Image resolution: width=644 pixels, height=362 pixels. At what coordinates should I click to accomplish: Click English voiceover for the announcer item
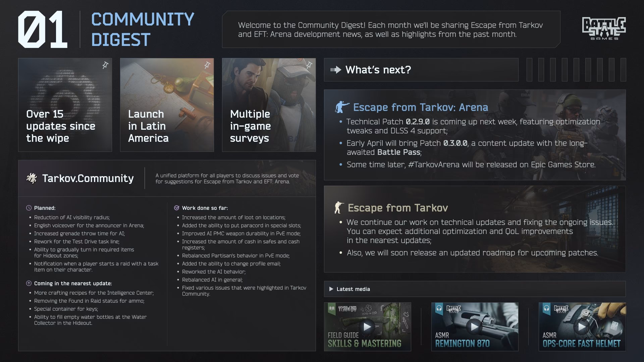pyautogui.click(x=89, y=225)
